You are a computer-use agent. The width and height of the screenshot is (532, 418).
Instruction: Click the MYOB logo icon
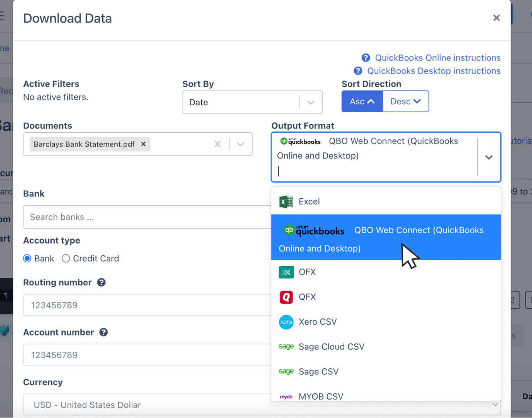(x=286, y=397)
